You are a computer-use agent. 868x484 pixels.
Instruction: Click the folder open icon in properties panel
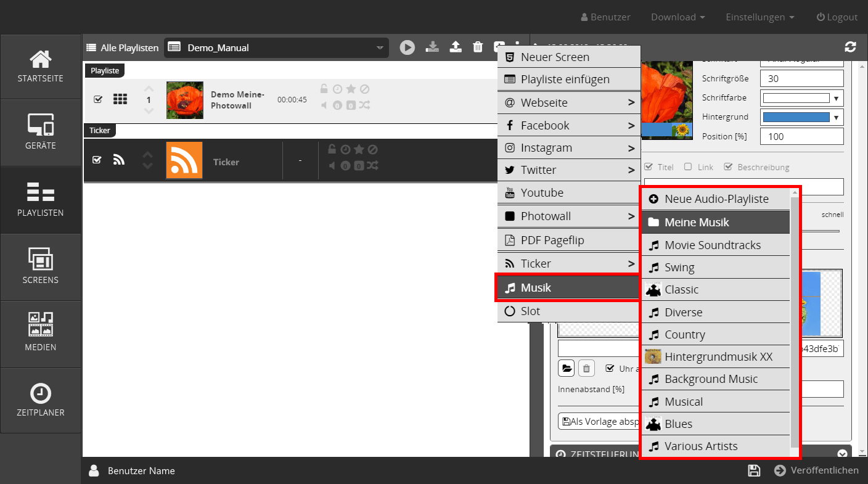[x=566, y=369]
